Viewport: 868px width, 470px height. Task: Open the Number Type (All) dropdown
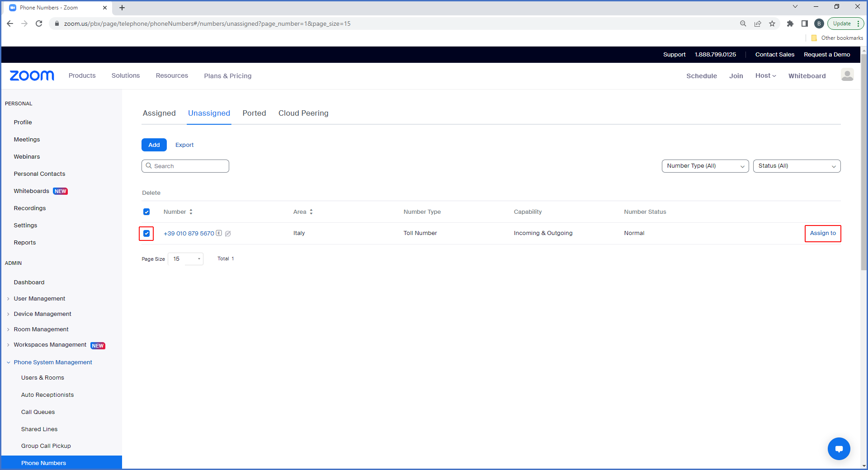(x=705, y=166)
